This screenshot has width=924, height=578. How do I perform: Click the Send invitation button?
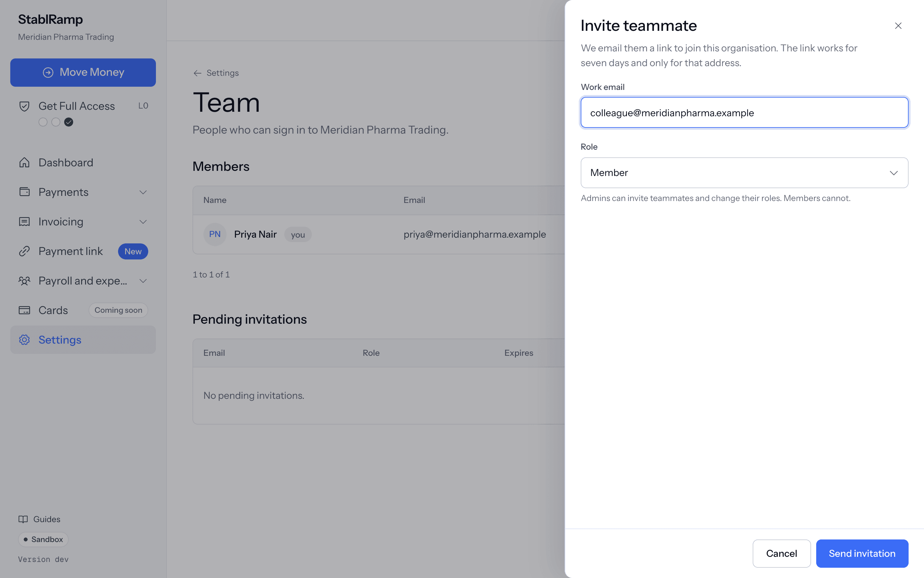[862, 553]
